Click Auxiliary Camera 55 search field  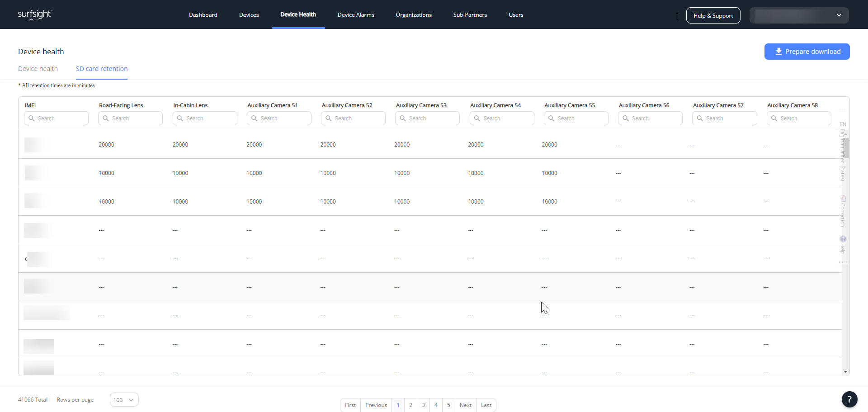(x=576, y=118)
